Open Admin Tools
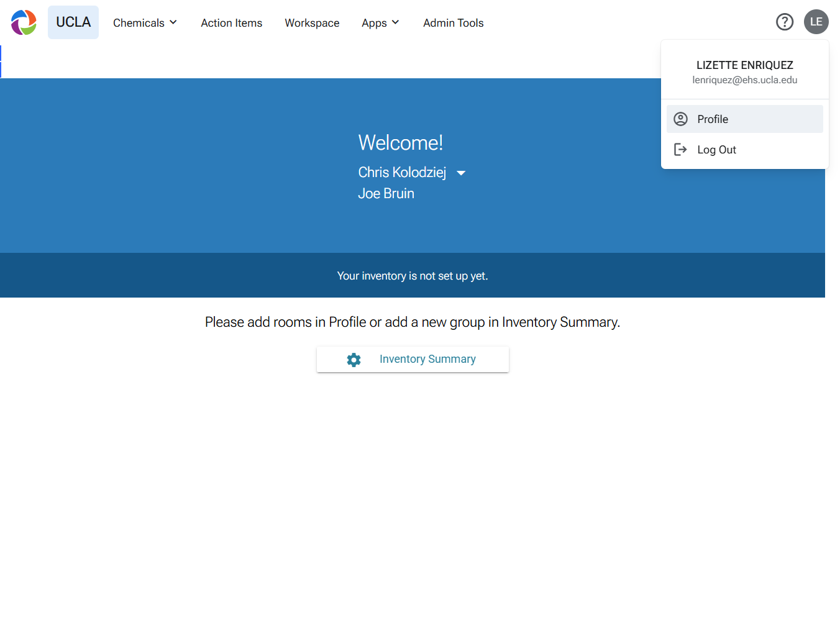This screenshot has height=620, width=840. pyautogui.click(x=454, y=23)
